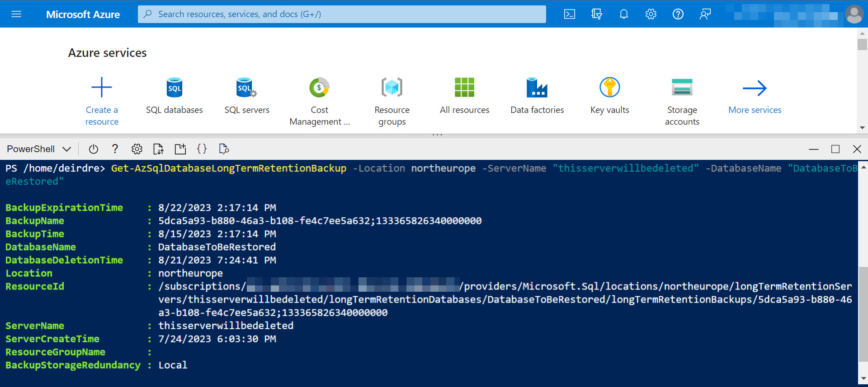Open the Help question mark in header
This screenshot has height=387, width=868.
tap(678, 14)
